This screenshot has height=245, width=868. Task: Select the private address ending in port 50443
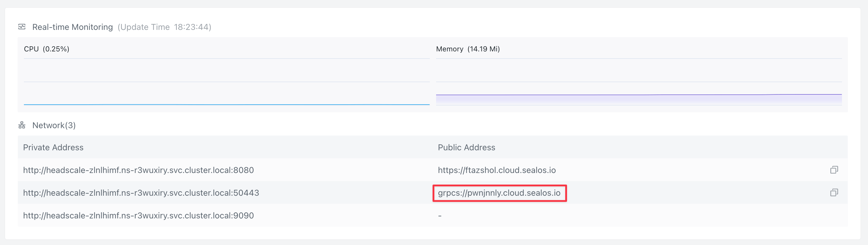click(x=141, y=193)
